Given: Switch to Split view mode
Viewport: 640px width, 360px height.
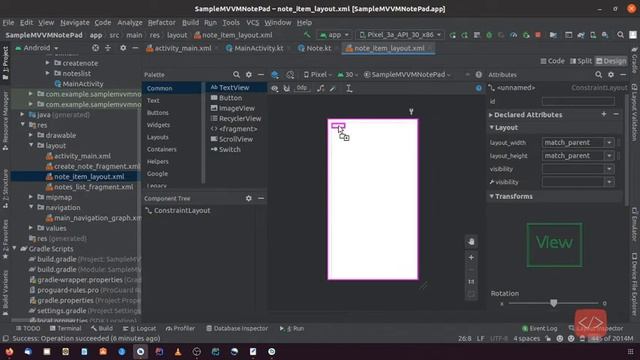Looking at the screenshot, I should pyautogui.click(x=580, y=61).
